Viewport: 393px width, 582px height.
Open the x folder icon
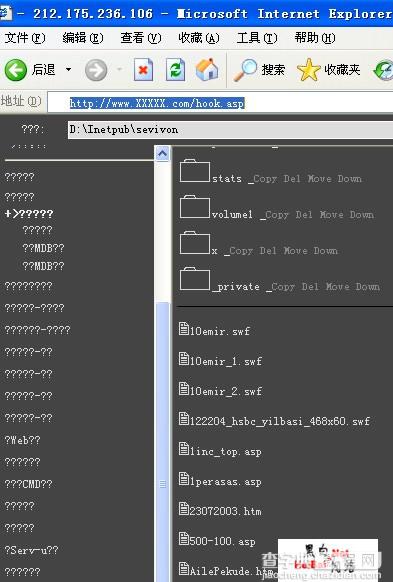pos(195,243)
